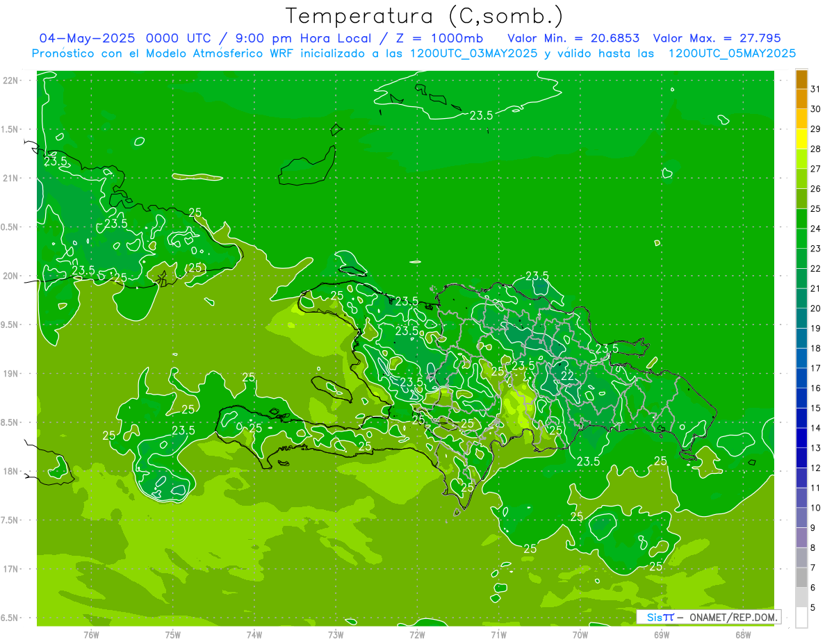
Task: Pick the topmost brown-orange swatch above 31
Action: pos(801,79)
